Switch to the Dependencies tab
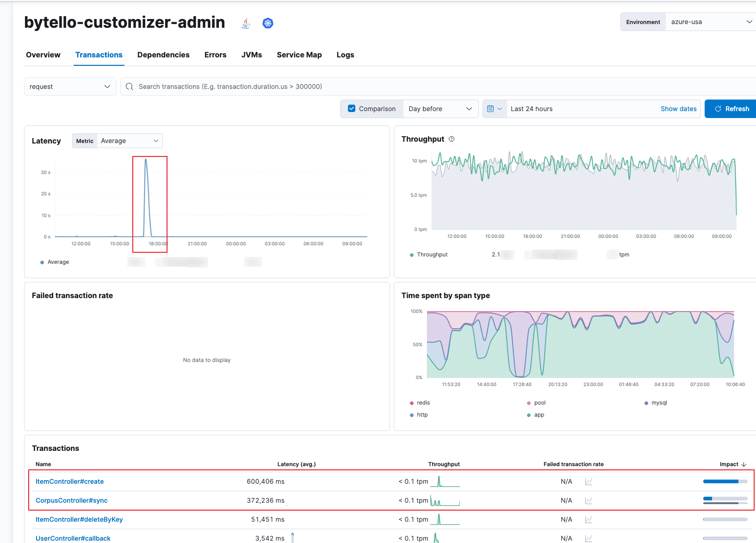 coord(163,55)
